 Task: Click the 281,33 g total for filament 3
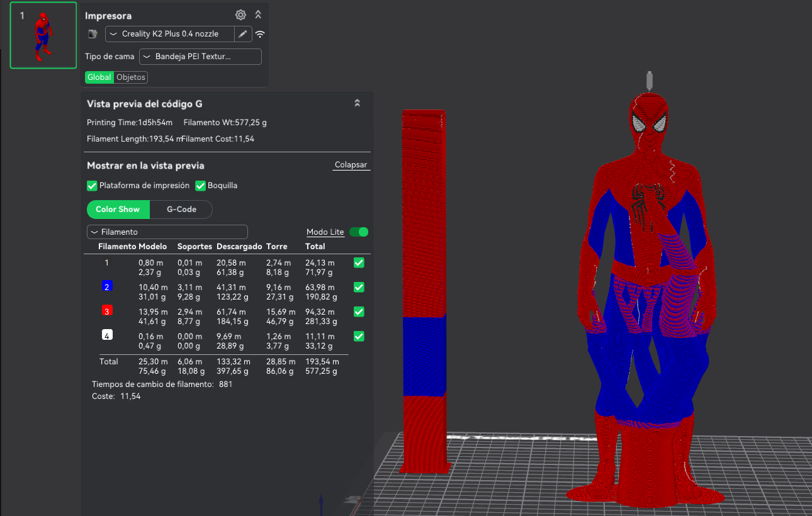coord(322,322)
